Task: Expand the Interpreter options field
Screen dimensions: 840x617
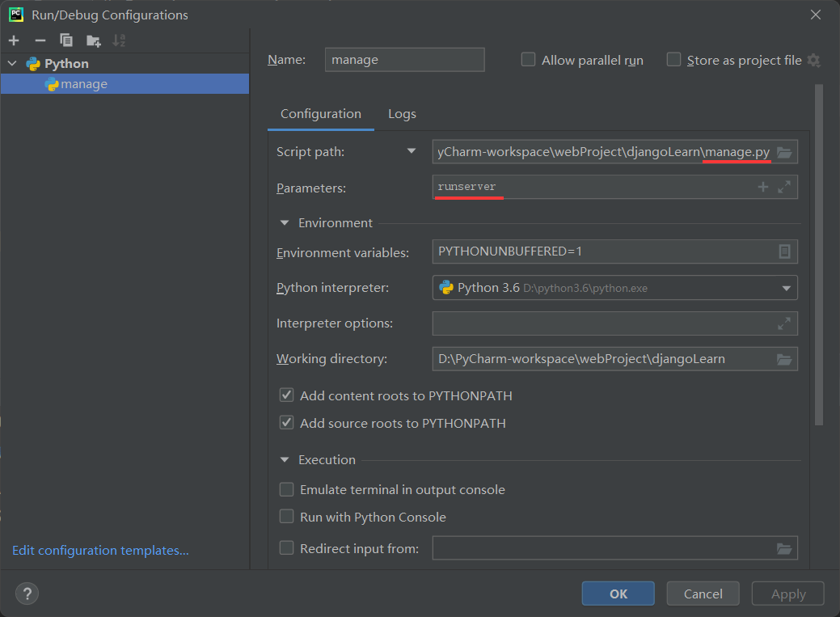Action: pyautogui.click(x=784, y=323)
